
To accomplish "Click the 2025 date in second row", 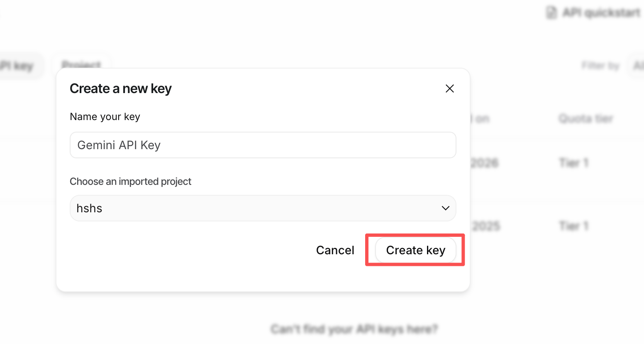I will click(486, 226).
